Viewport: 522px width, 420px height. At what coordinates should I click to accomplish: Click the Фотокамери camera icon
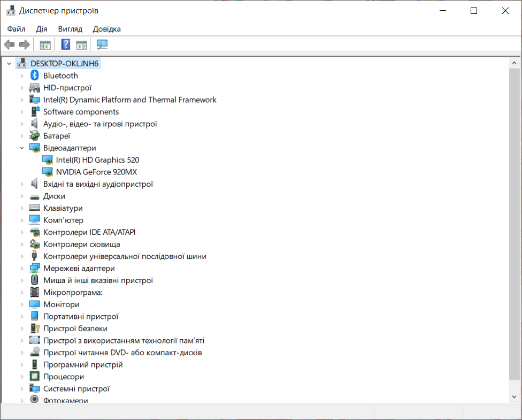[34, 399]
